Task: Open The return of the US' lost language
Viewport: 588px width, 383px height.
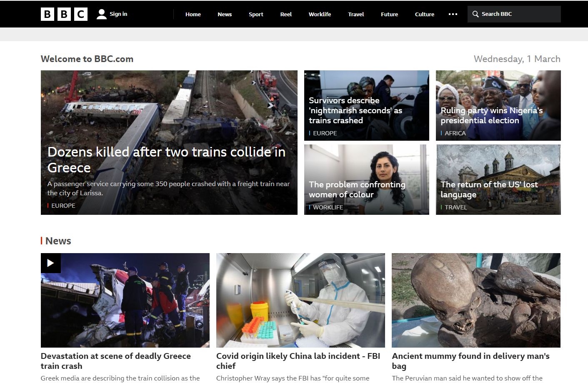Action: coord(489,189)
